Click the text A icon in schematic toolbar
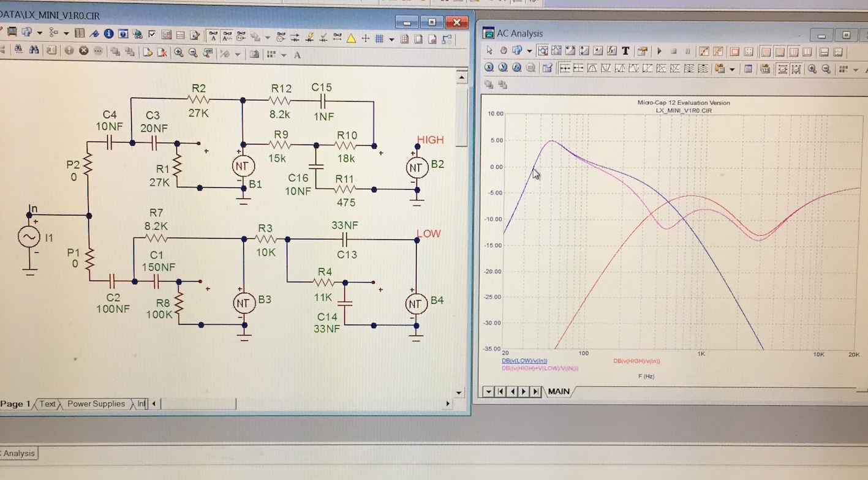The width and height of the screenshot is (868, 480). (297, 55)
